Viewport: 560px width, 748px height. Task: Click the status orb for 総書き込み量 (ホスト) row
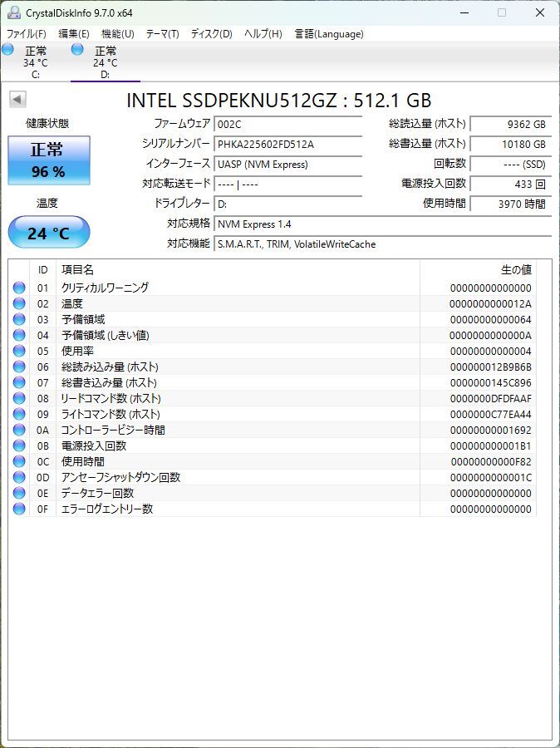pyautogui.click(x=19, y=382)
